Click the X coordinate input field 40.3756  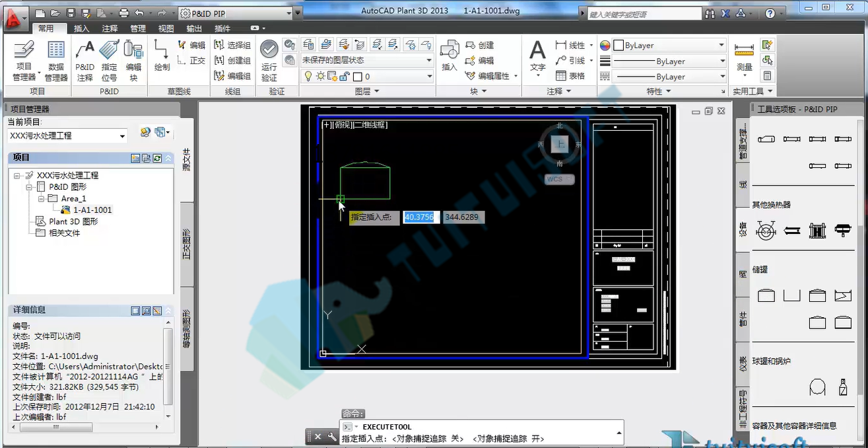[x=421, y=217]
